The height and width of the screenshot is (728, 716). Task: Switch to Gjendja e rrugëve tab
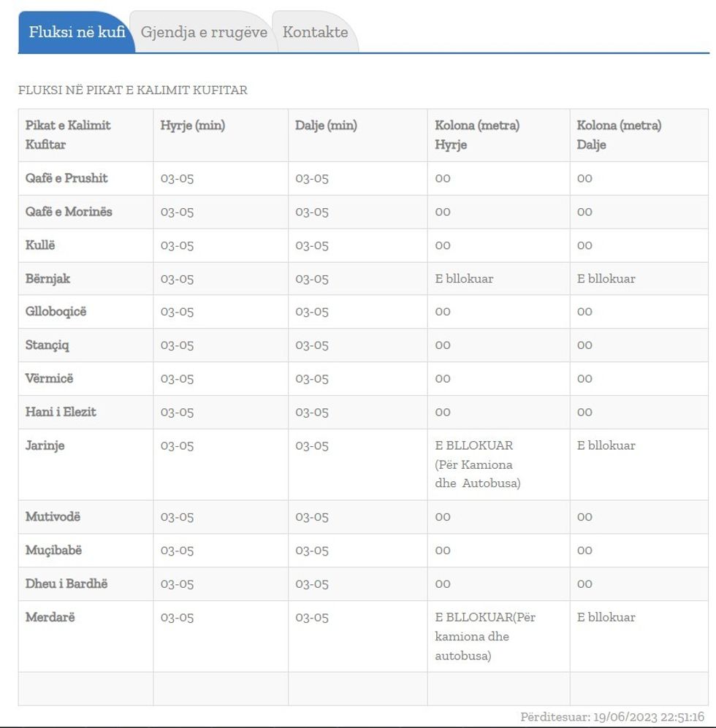coord(204,32)
